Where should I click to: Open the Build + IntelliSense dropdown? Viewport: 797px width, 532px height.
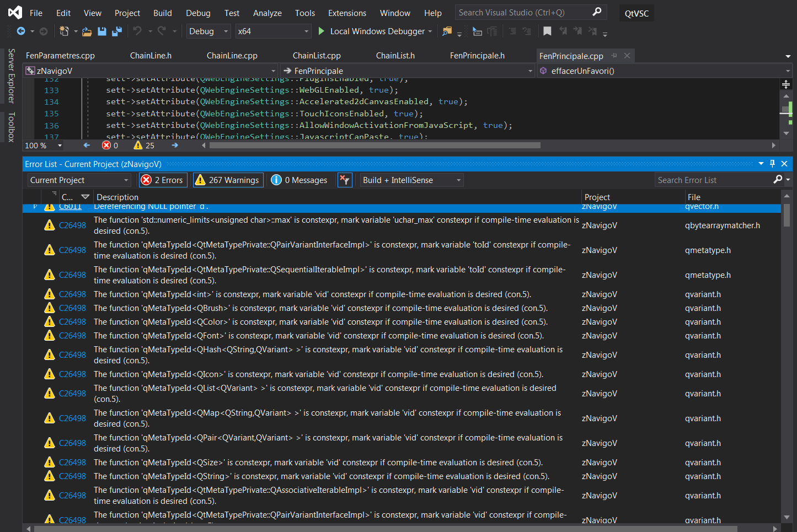point(411,180)
